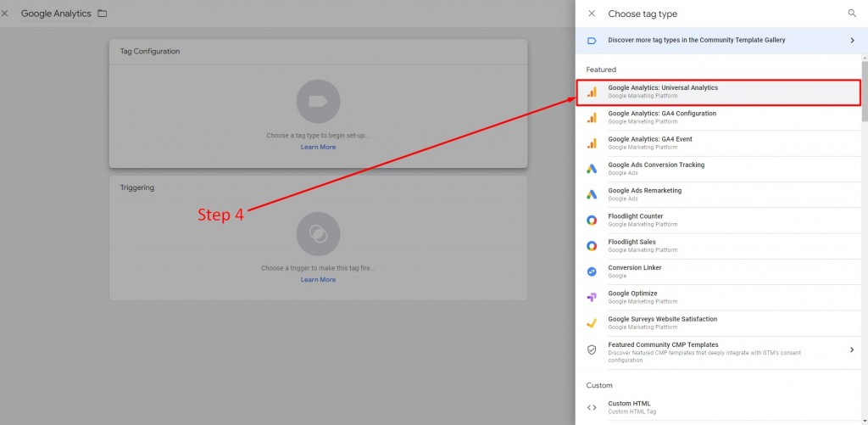The width and height of the screenshot is (868, 425).
Task: Choose Google Analytics: GA4 Event
Action: click(x=719, y=143)
